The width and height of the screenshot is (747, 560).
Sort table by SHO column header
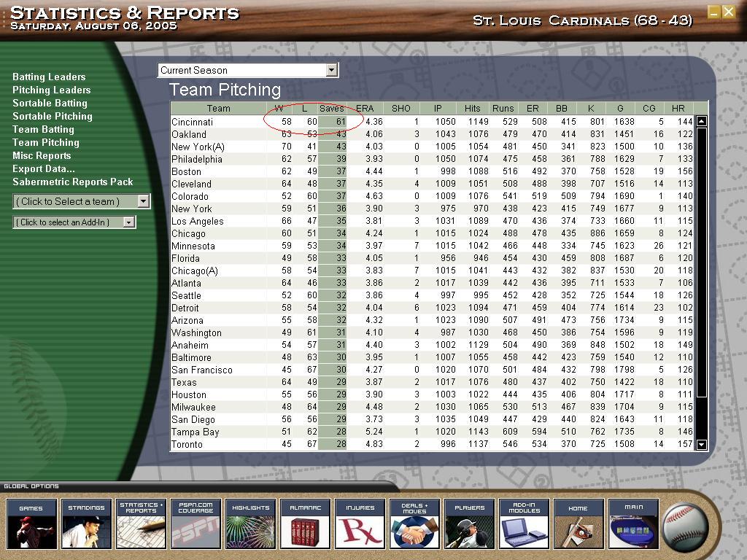[x=401, y=108]
